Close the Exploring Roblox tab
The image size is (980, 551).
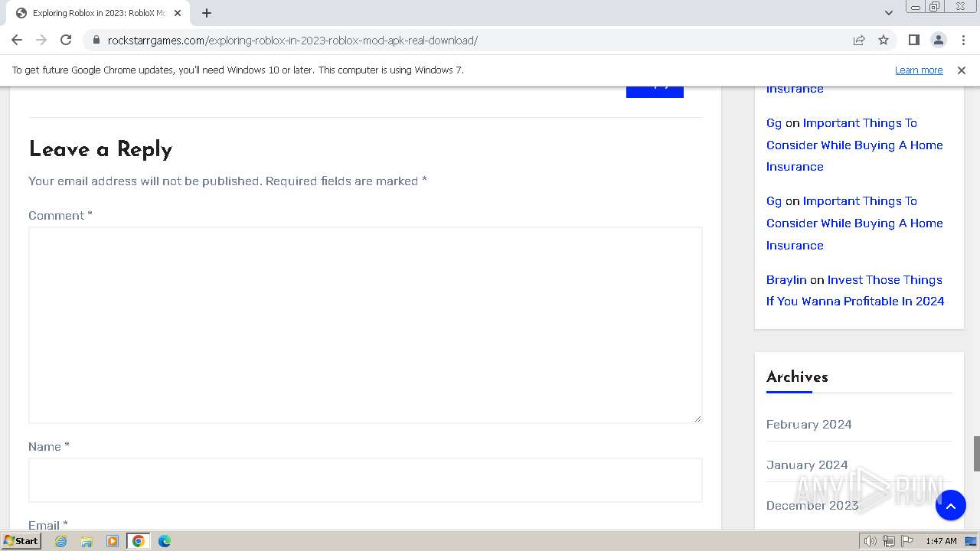[178, 13]
